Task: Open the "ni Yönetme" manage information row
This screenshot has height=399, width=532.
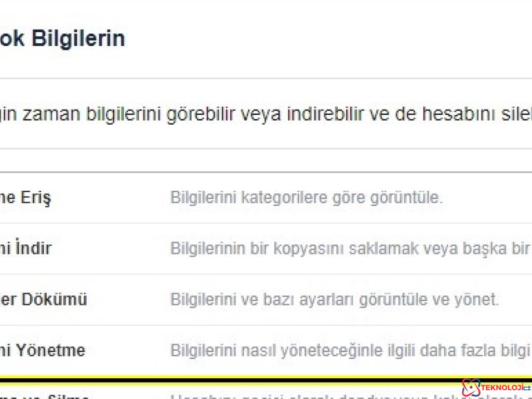Action: pos(43,350)
